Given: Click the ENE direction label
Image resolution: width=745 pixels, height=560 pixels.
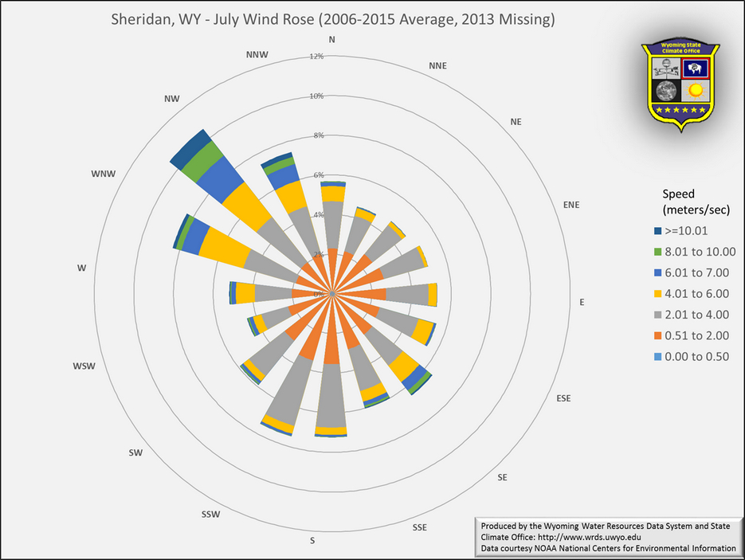Looking at the screenshot, I should coord(571,205).
